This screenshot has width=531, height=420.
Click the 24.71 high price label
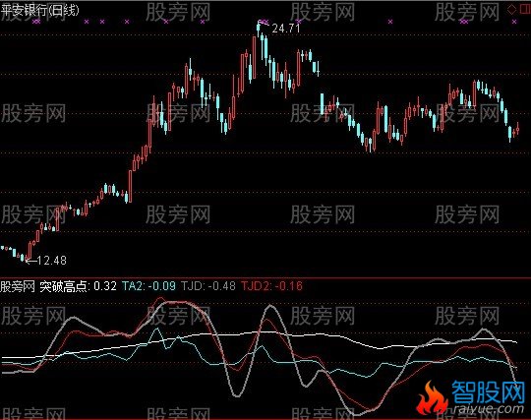point(286,29)
